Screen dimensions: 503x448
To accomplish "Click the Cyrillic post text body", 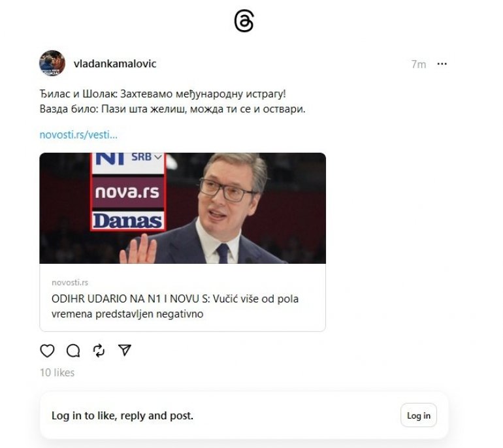I will (172, 101).
